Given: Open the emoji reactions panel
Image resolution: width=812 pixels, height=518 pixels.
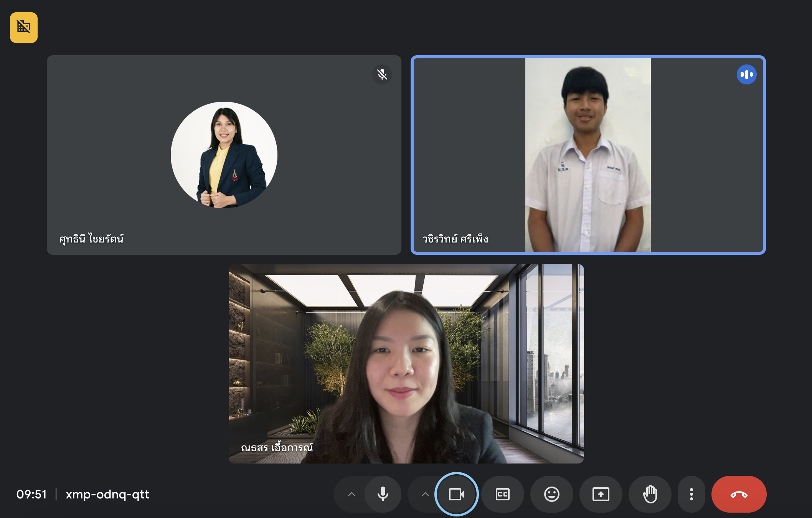Looking at the screenshot, I should click(551, 494).
